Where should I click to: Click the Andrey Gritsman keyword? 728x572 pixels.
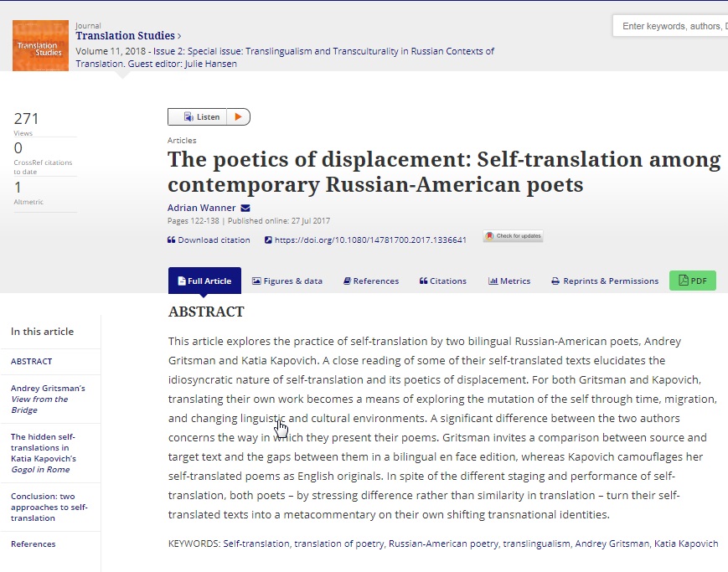pos(612,544)
